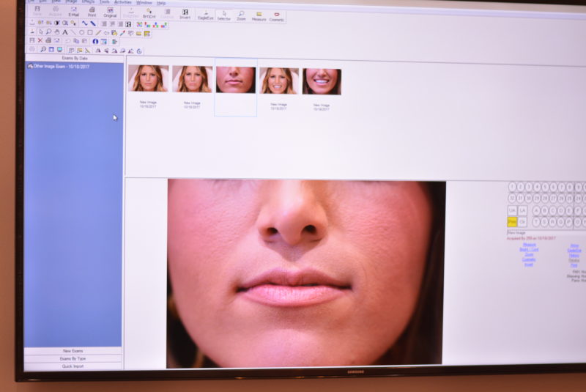The width and height of the screenshot is (586, 392).
Task: Click the Original image icon
Action: (x=110, y=12)
